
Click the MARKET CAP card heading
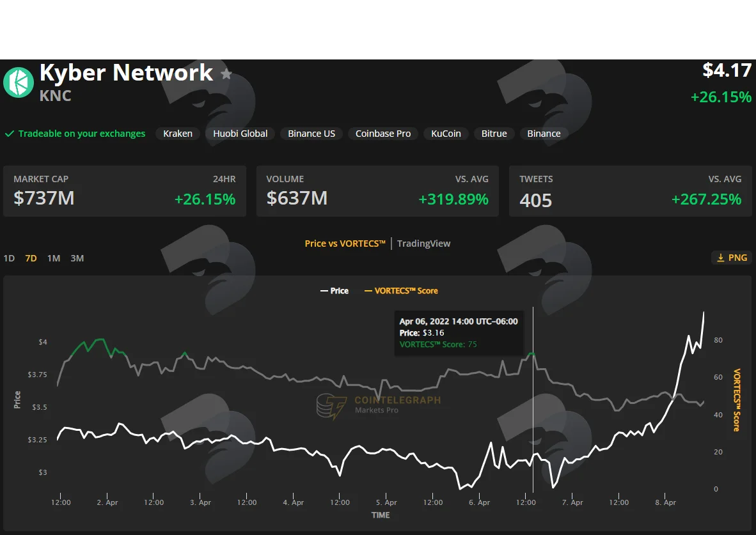41,179
